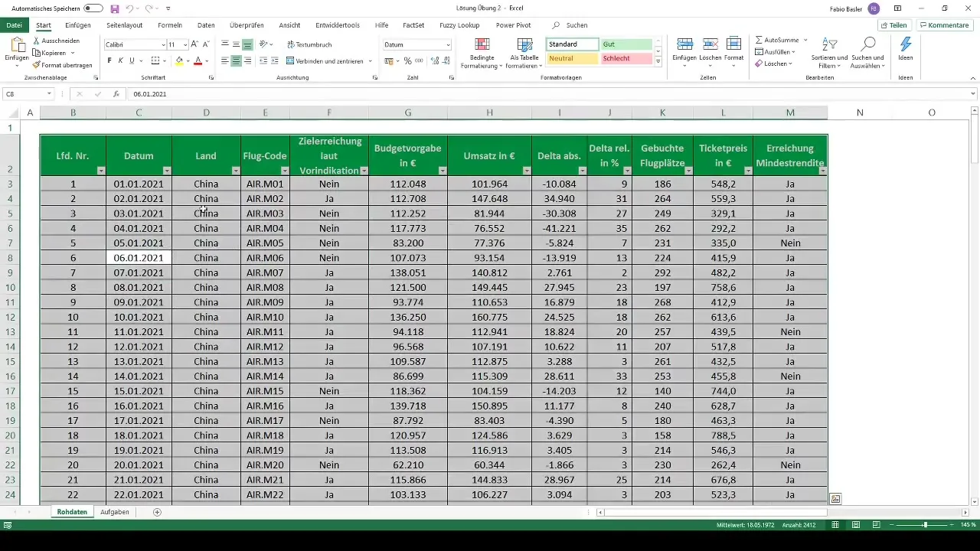Toggle Automatisches Speichern switch
The width and height of the screenshot is (980, 551).
tap(93, 8)
